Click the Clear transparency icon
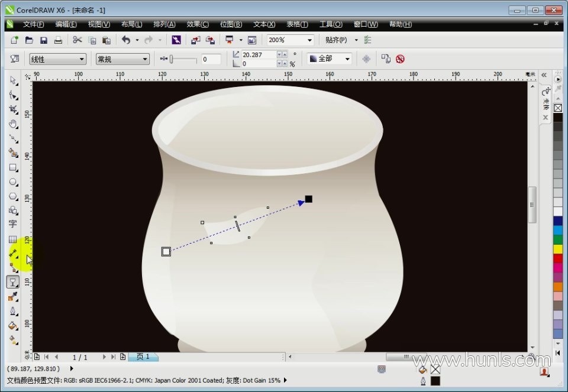Screen dimensions: 568x392 [401, 59]
